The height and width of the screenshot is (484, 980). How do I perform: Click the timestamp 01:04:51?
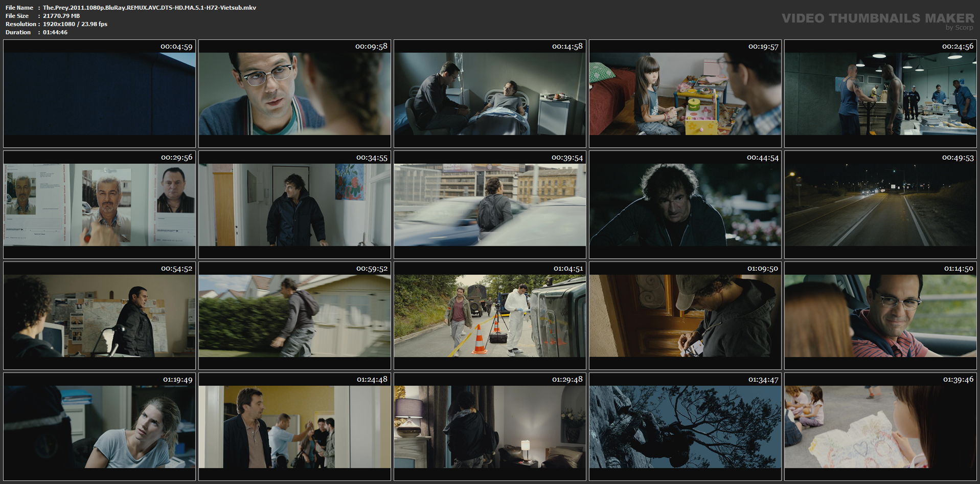coord(568,269)
